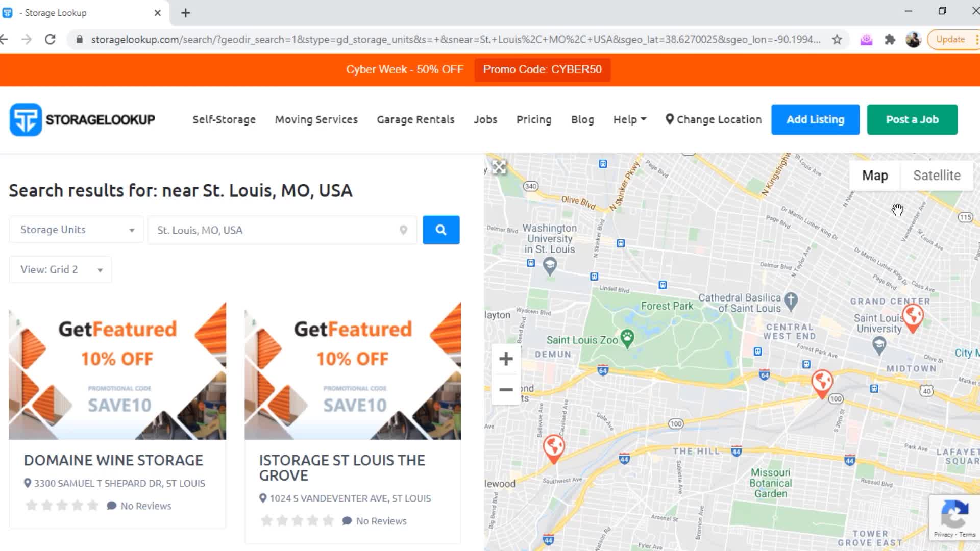Zoom out on the map
Image resolution: width=980 pixels, height=551 pixels.
coord(506,389)
